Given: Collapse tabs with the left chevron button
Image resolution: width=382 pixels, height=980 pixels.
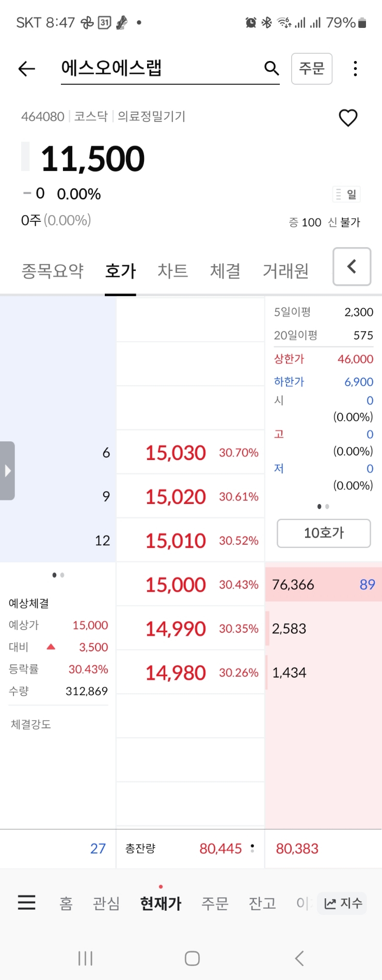Looking at the screenshot, I should 352,267.
